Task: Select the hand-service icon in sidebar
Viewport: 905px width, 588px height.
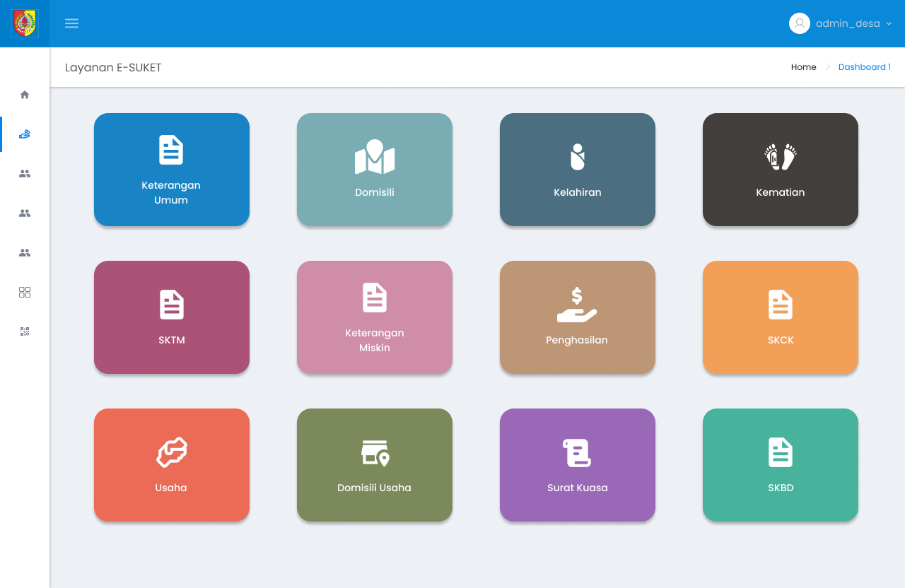Action: coord(25,134)
